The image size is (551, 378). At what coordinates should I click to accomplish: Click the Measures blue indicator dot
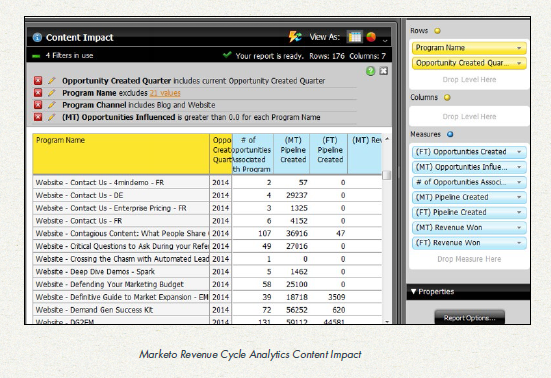[450, 134]
